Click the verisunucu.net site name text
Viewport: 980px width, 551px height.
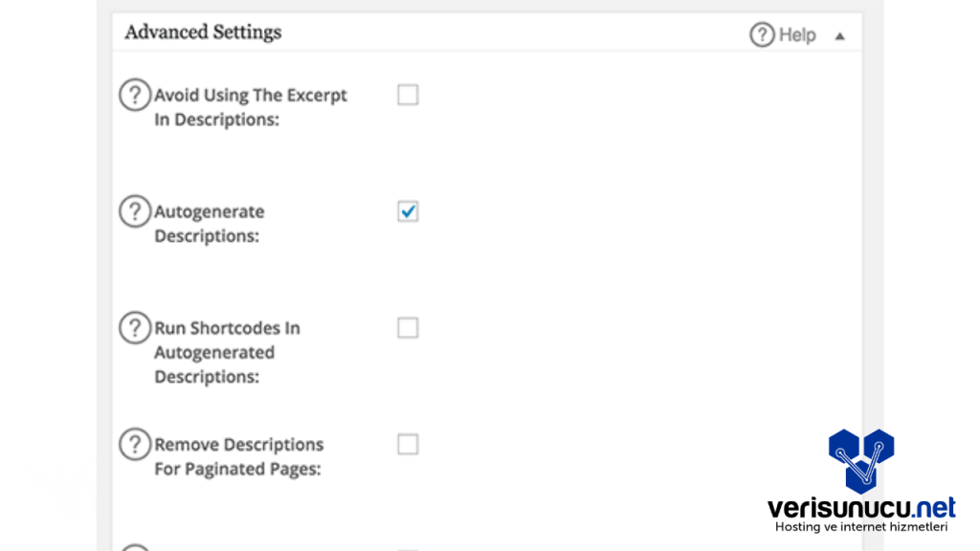[861, 507]
